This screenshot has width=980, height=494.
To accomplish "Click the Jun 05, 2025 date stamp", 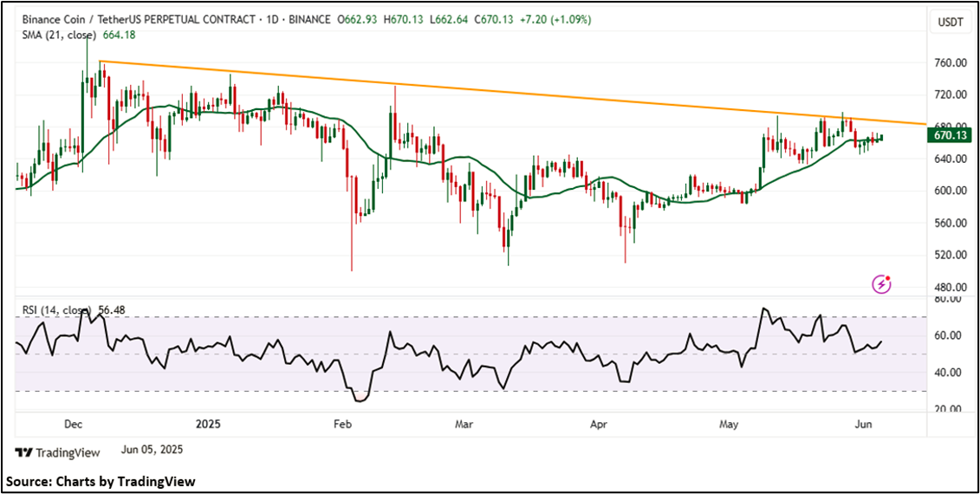I will [x=151, y=450].
